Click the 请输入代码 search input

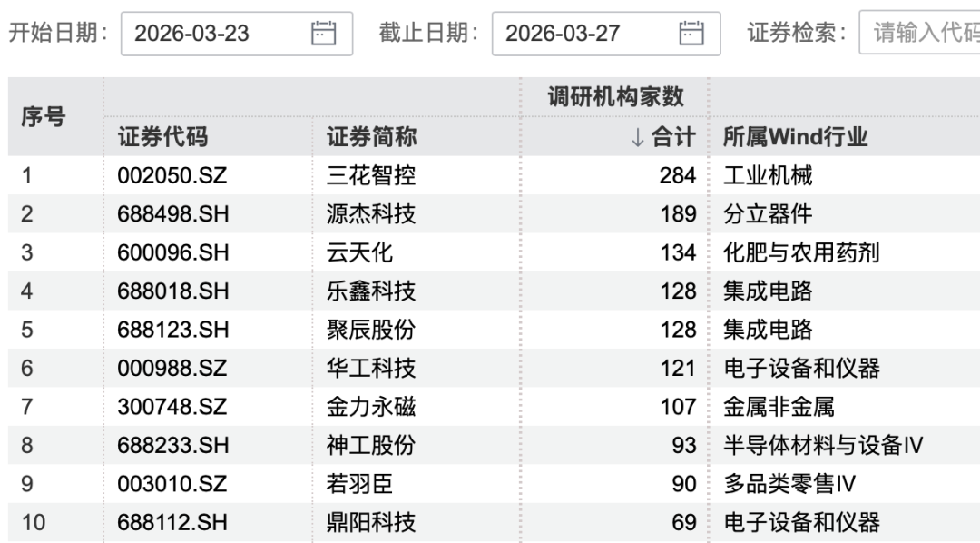click(924, 33)
